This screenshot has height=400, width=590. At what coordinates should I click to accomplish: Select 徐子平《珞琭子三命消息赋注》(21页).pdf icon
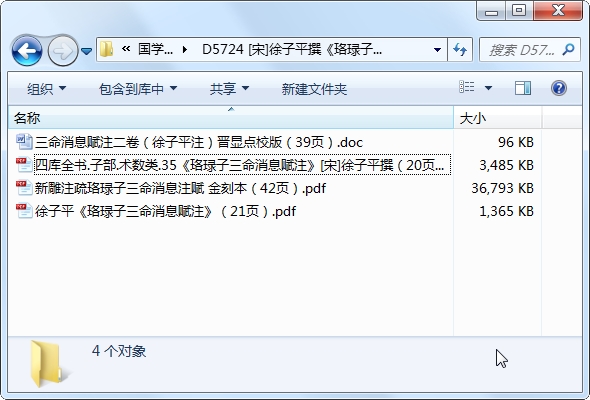[24, 211]
